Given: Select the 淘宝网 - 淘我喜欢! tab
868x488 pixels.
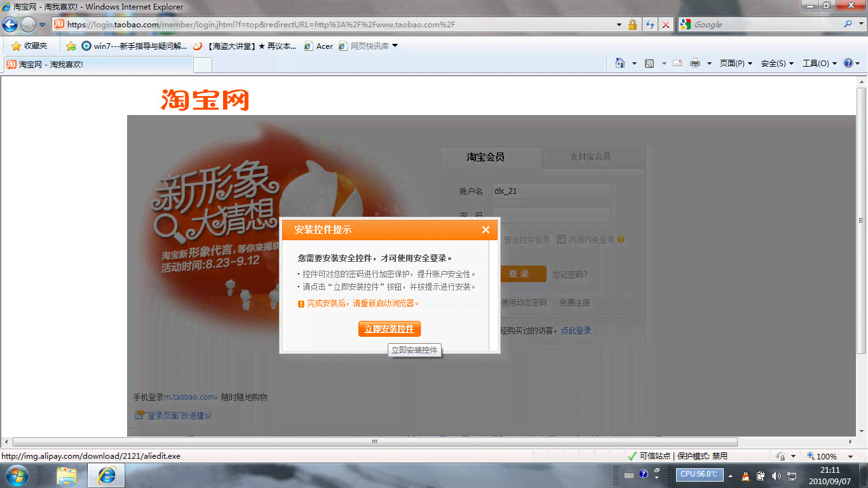Looking at the screenshot, I should [x=98, y=64].
